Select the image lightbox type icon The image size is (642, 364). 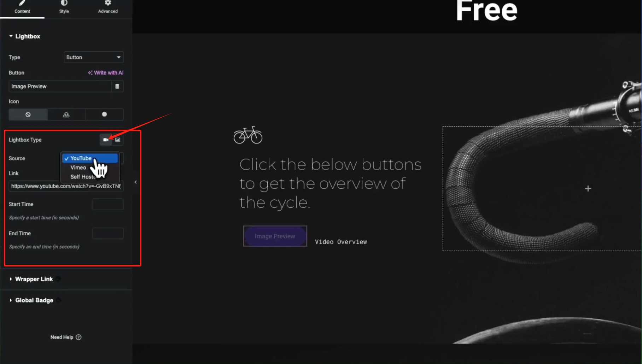tap(118, 140)
